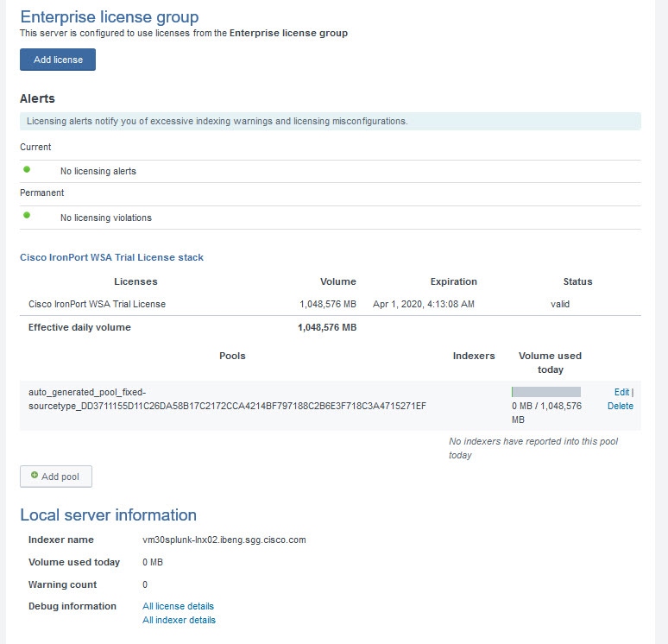Screen dimensions: 668x644
Task: Select the Cisco IronPort WSA Trial License row text
Action: pyautogui.click(x=98, y=304)
